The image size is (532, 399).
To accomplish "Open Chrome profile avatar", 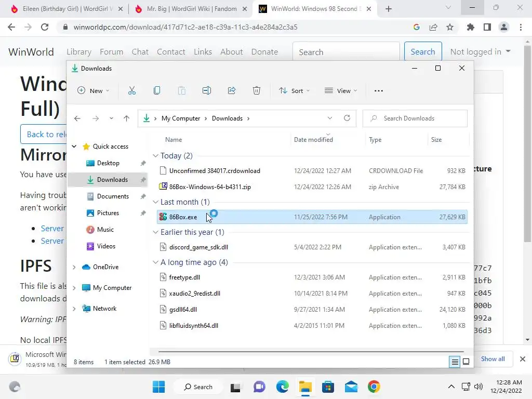I will tap(504, 27).
